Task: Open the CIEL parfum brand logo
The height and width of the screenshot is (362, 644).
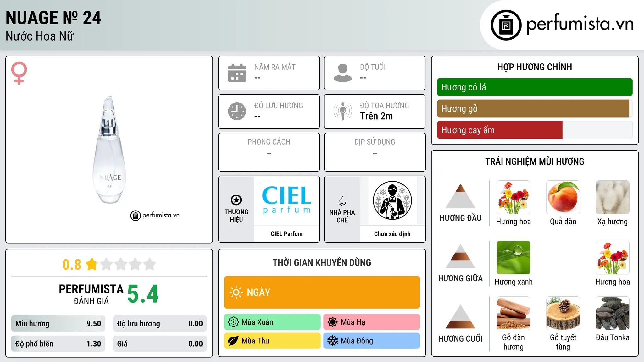Action: 286,200
